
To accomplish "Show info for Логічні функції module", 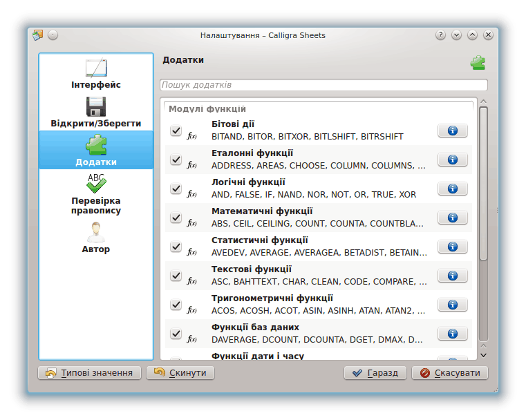I will pyautogui.click(x=452, y=189).
